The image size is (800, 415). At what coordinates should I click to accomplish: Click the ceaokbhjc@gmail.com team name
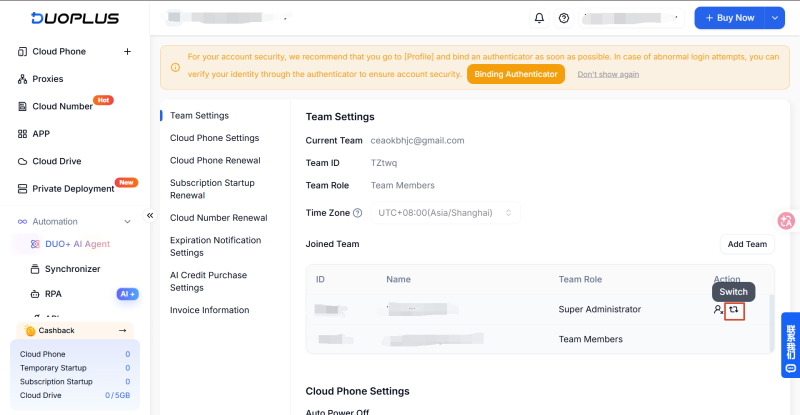(x=417, y=141)
